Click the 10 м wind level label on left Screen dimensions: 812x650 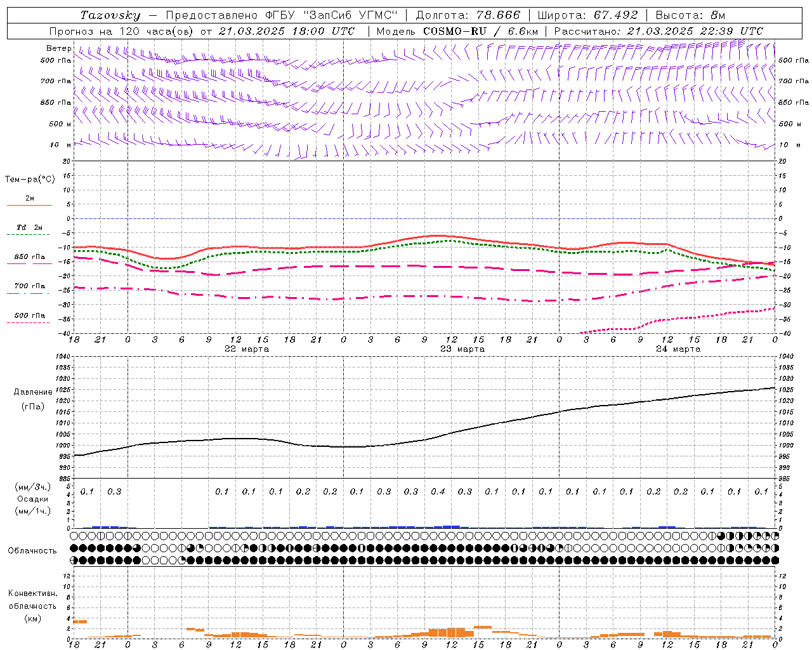[x=61, y=145]
